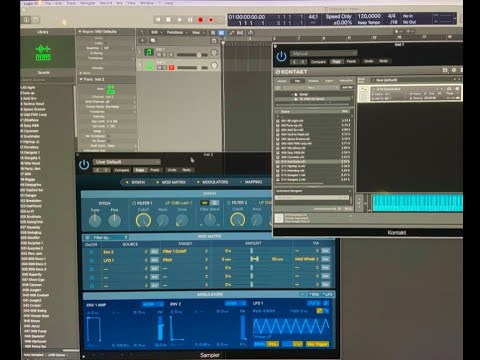Viewport: 480px width, 360px height.
Task: Switch to the MODULATORS tab in Sampler
Action: [x=213, y=182]
